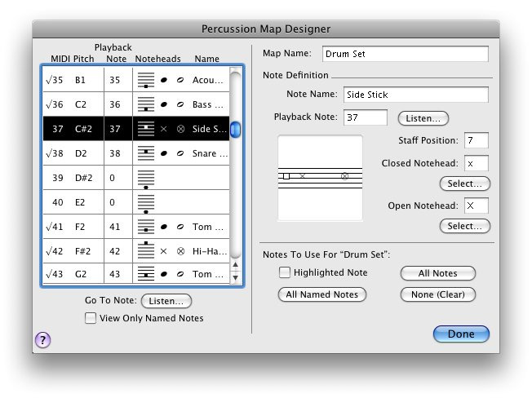Click pitch E2 in row 40

(80, 202)
